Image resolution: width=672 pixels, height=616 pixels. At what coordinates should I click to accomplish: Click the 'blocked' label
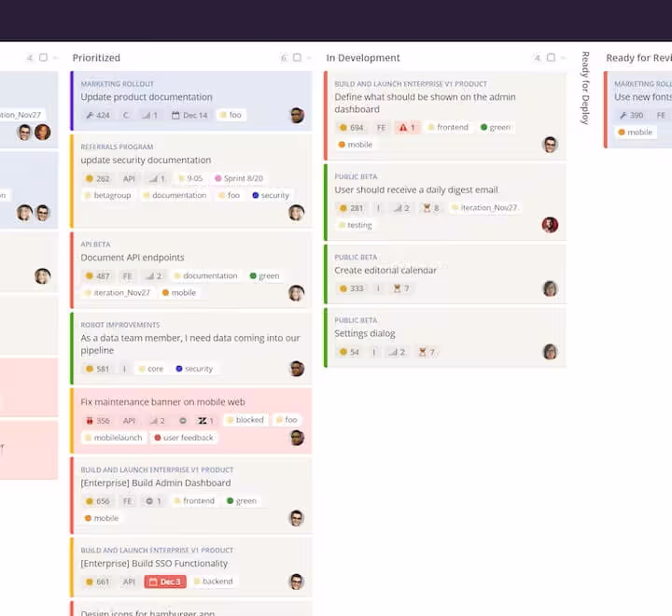(245, 420)
